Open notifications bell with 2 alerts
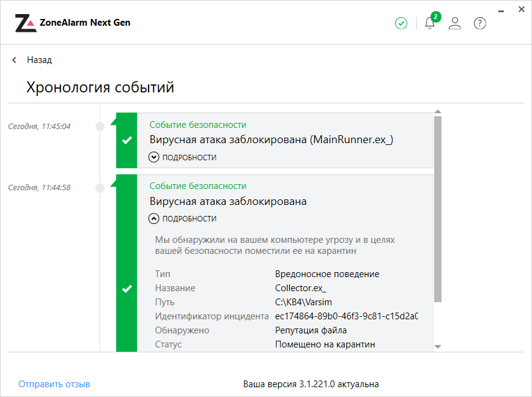 coord(430,23)
